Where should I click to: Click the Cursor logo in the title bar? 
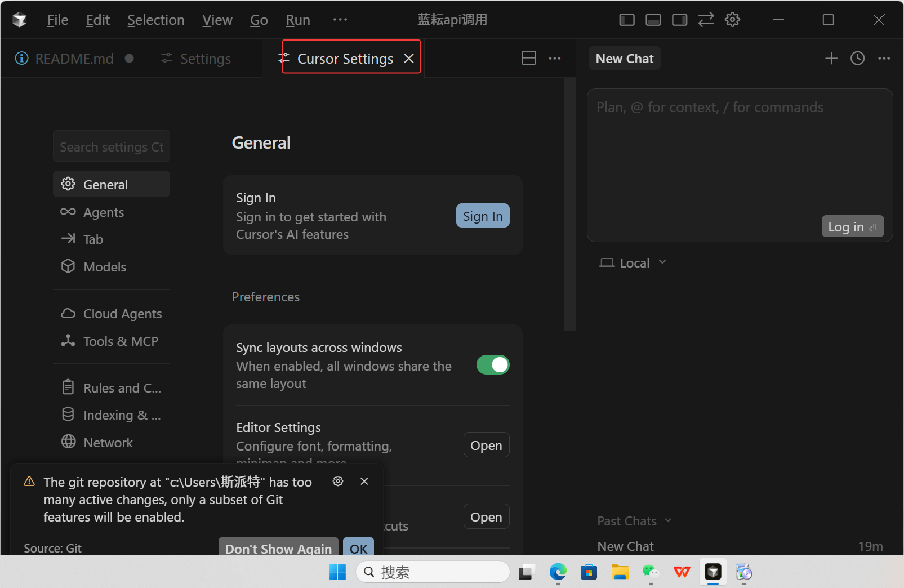click(x=20, y=20)
